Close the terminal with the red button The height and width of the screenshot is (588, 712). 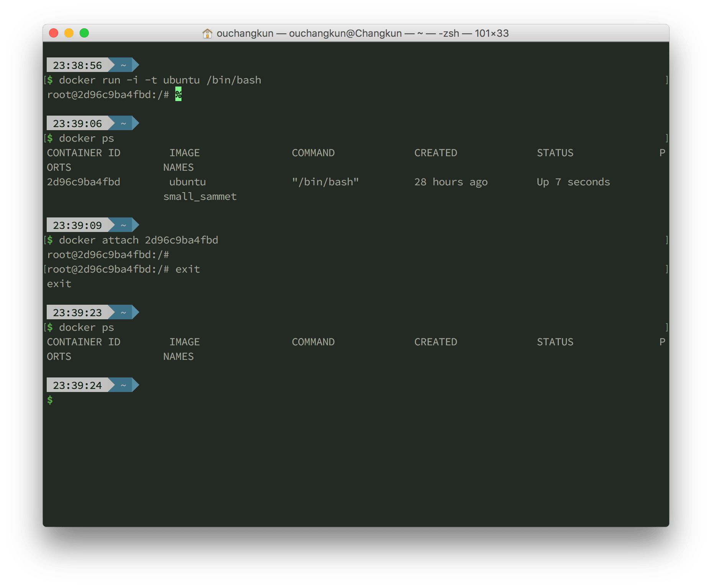click(54, 33)
